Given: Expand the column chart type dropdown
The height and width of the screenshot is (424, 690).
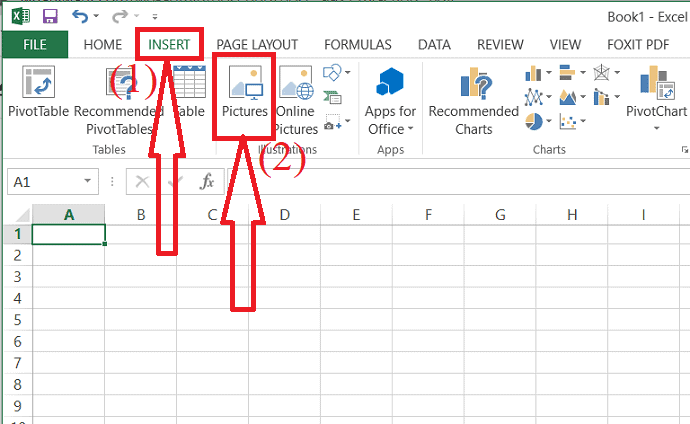Looking at the screenshot, I should [x=551, y=72].
